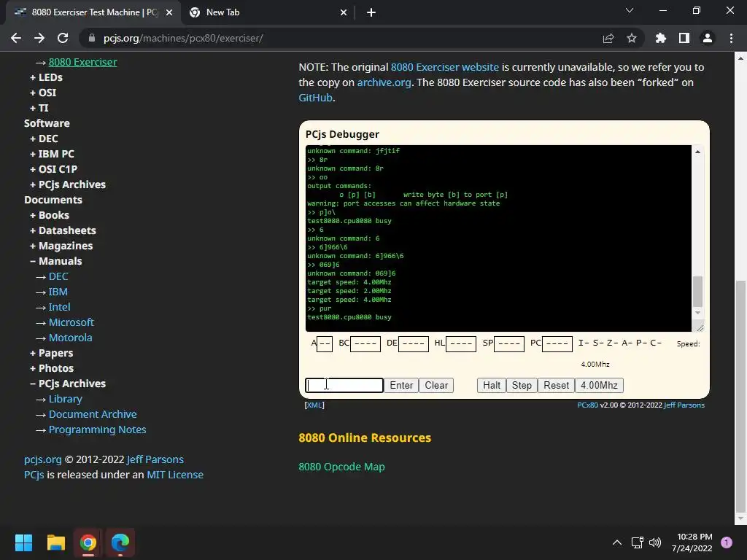Open the tab search chevron

630,10
